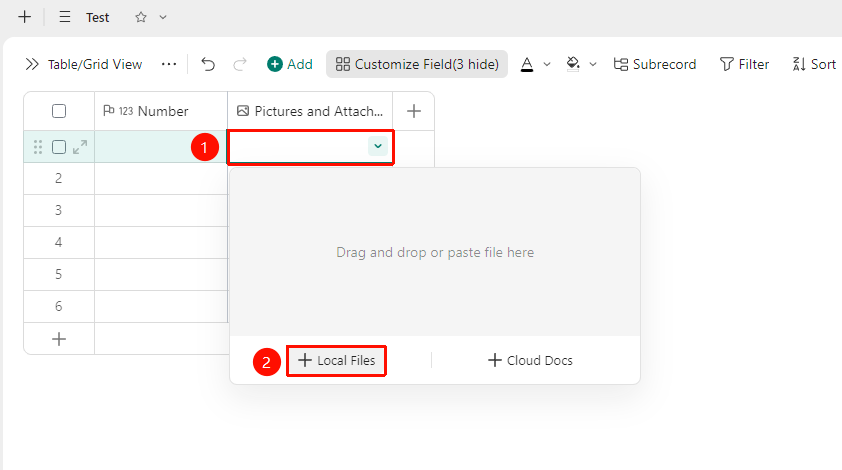Click the Pictures and Attach... column header
The image size is (842, 470).
310,111
